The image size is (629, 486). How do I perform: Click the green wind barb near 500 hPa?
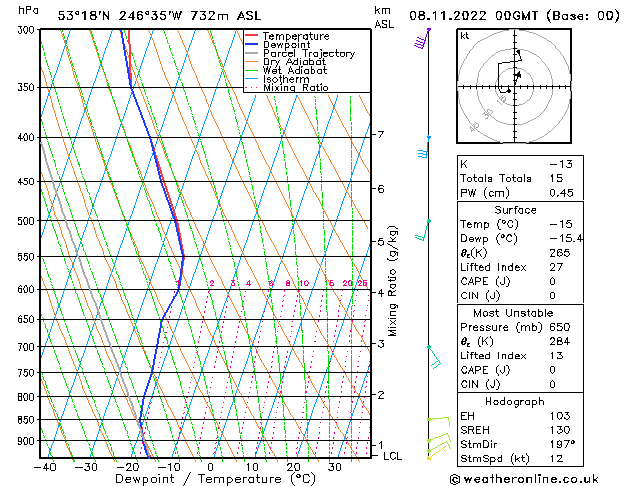[423, 230]
